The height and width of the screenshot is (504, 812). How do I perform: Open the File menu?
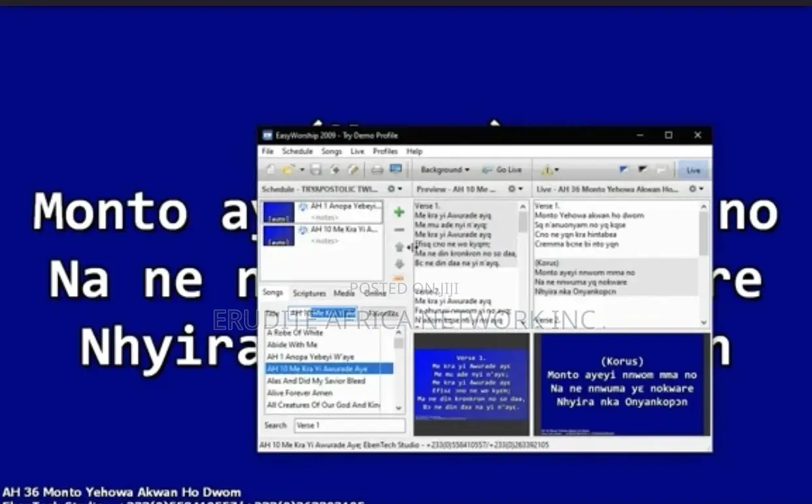point(267,151)
